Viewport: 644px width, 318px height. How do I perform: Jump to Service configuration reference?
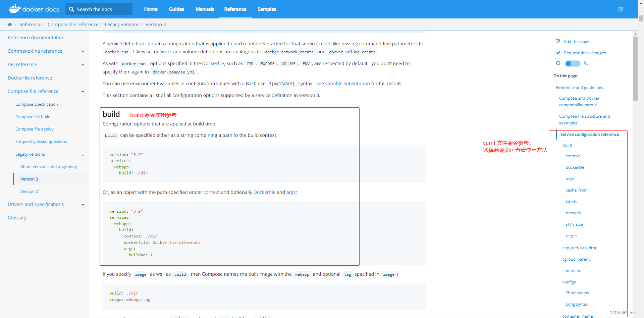point(590,135)
